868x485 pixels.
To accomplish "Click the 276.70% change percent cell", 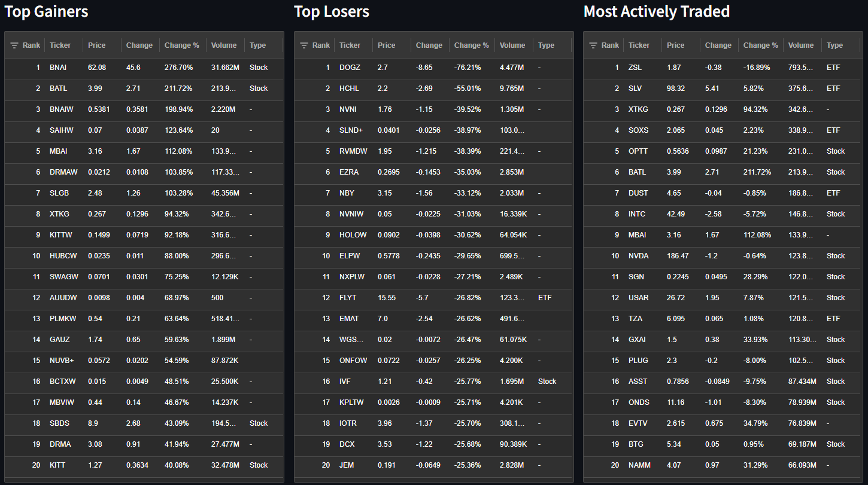I will point(178,68).
